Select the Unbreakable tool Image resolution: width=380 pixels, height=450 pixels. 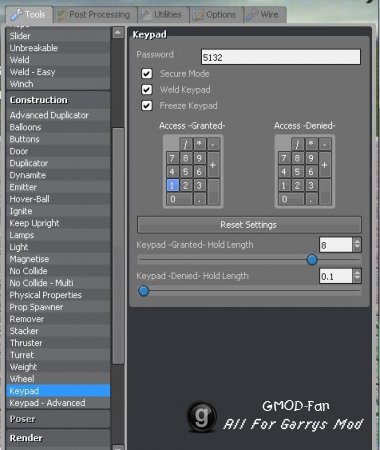point(58,48)
